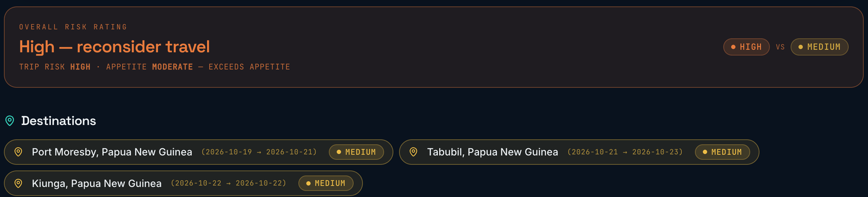Click the Tabubil location pin icon

click(413, 152)
